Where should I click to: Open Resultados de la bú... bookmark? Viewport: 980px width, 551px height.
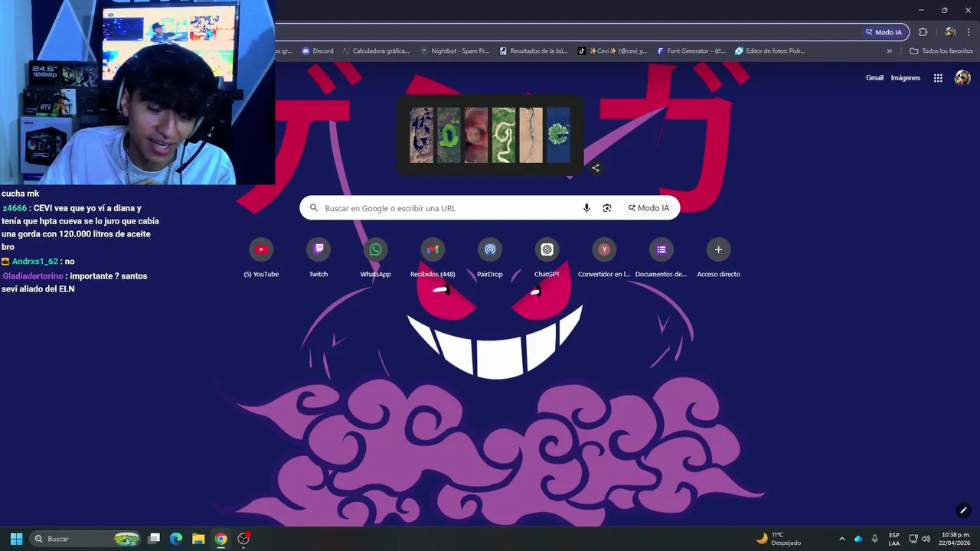pyautogui.click(x=534, y=51)
